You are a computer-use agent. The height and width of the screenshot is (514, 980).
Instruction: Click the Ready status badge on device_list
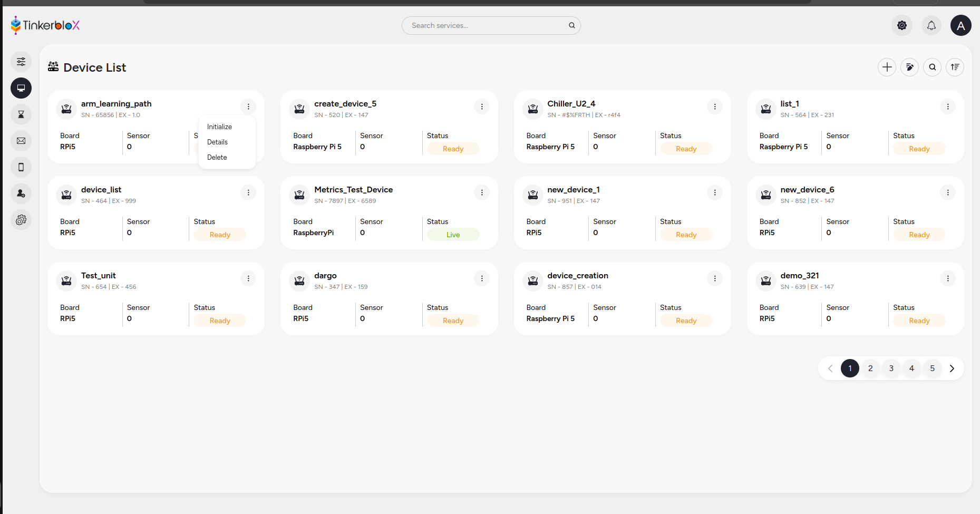click(x=220, y=235)
